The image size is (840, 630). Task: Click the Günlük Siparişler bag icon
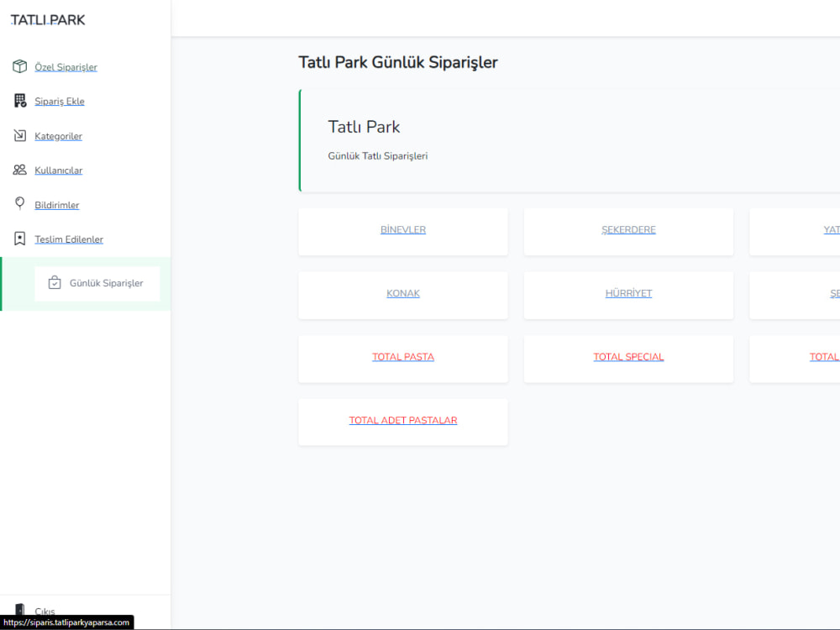[55, 282]
